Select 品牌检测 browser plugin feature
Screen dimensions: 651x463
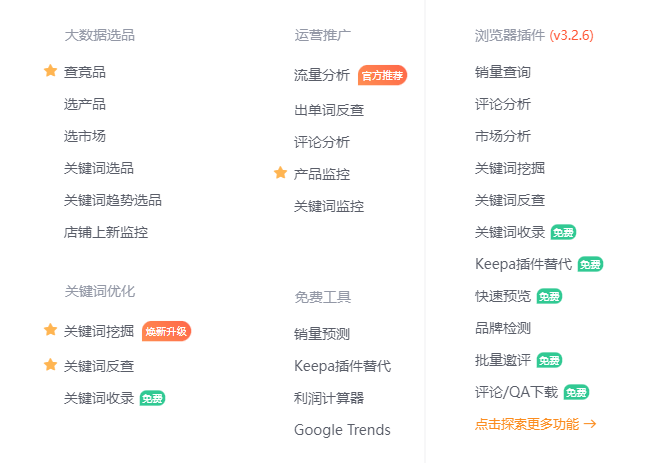click(x=503, y=328)
